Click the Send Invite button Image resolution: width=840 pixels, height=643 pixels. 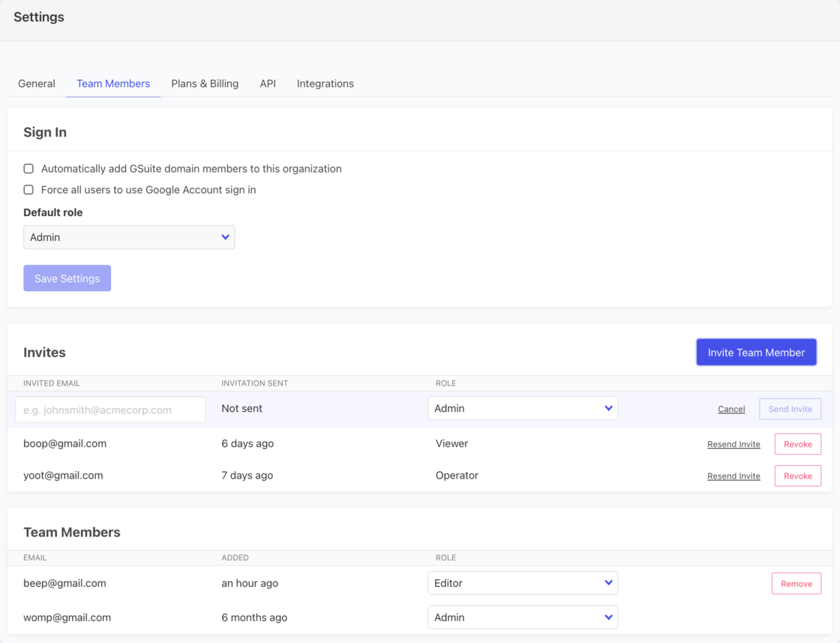point(790,409)
